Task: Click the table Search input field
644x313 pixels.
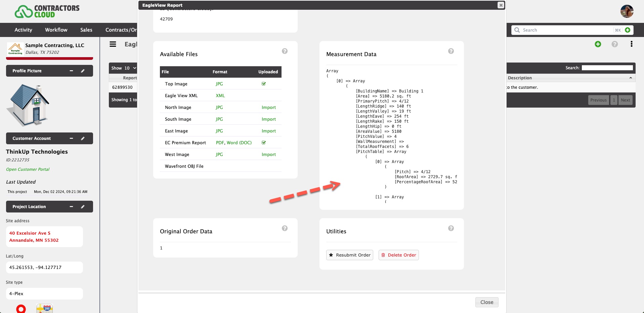Action: click(x=607, y=68)
